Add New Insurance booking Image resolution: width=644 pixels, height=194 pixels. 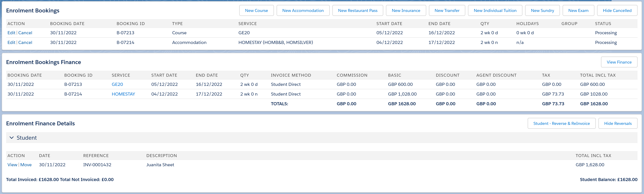pos(406,11)
